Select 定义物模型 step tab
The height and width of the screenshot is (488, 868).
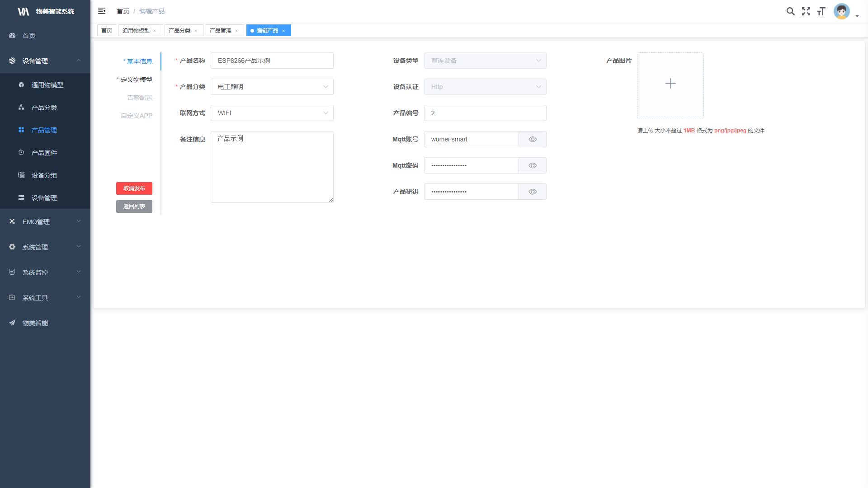point(136,80)
